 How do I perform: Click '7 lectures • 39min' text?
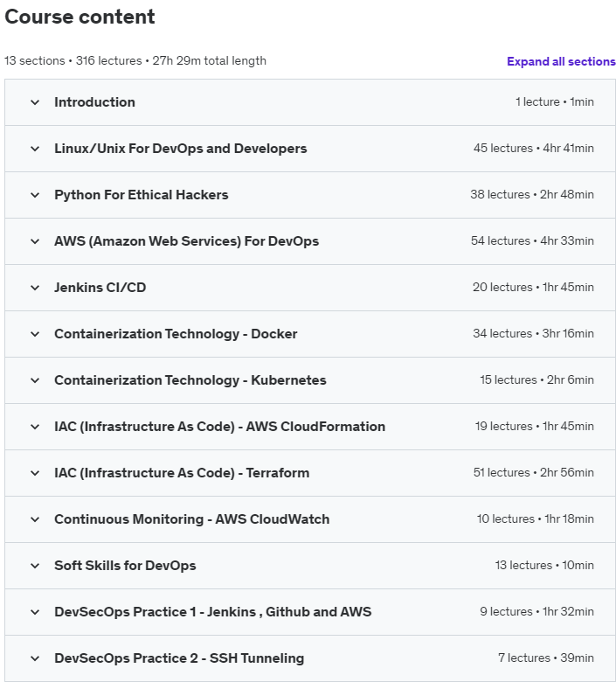tap(546, 658)
